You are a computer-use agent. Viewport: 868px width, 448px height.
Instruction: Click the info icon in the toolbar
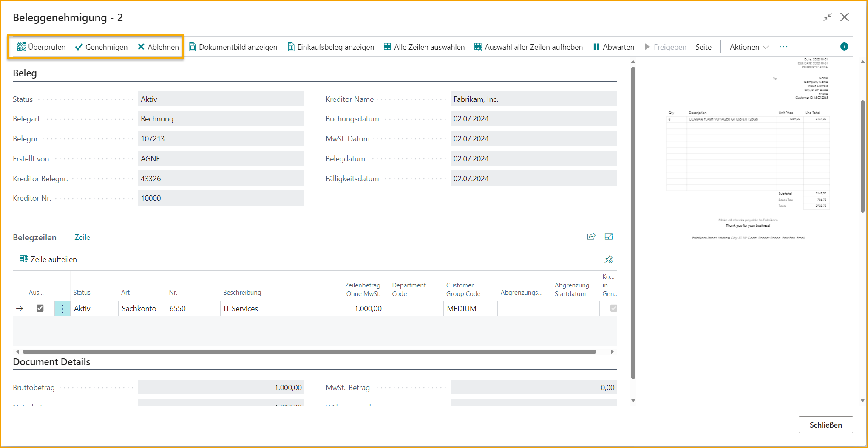coord(844,47)
